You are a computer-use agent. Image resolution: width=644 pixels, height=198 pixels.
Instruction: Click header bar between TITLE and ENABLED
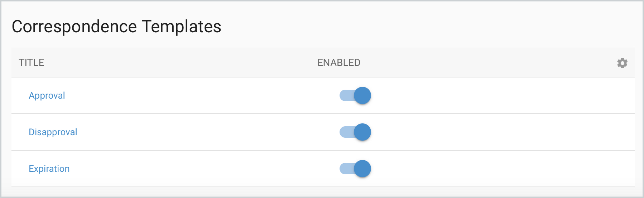coord(179,63)
